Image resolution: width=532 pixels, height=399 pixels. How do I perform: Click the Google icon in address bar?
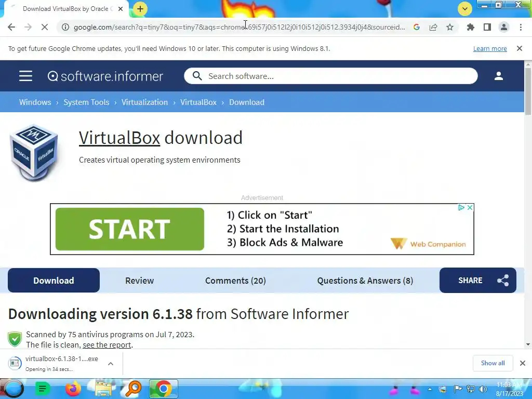pos(417,27)
